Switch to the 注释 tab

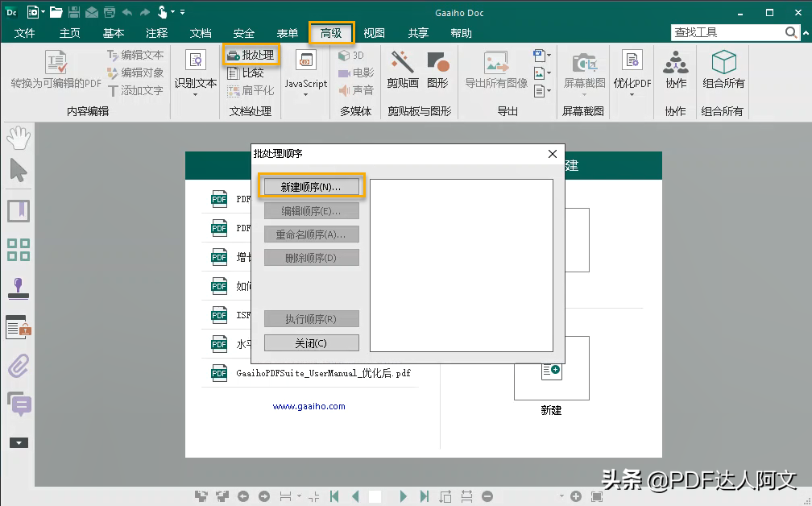(156, 33)
